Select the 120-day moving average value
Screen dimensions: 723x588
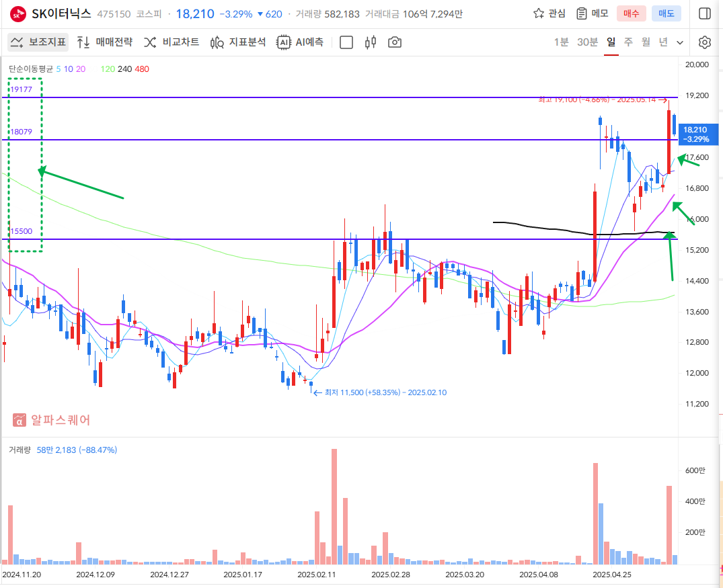click(x=108, y=69)
